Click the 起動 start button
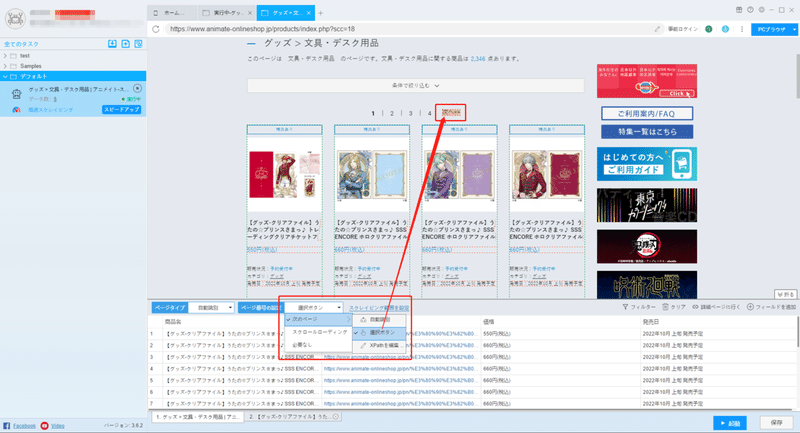This screenshot has width=800, height=433. [730, 423]
